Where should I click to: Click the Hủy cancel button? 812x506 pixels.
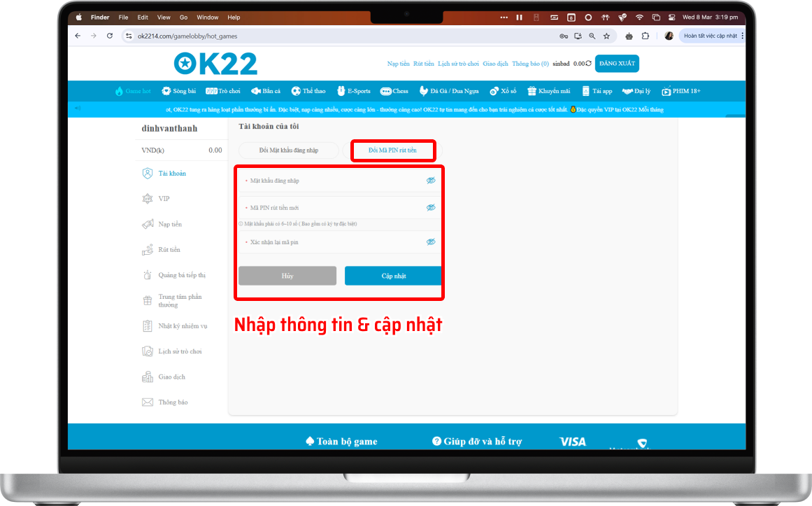pos(287,276)
